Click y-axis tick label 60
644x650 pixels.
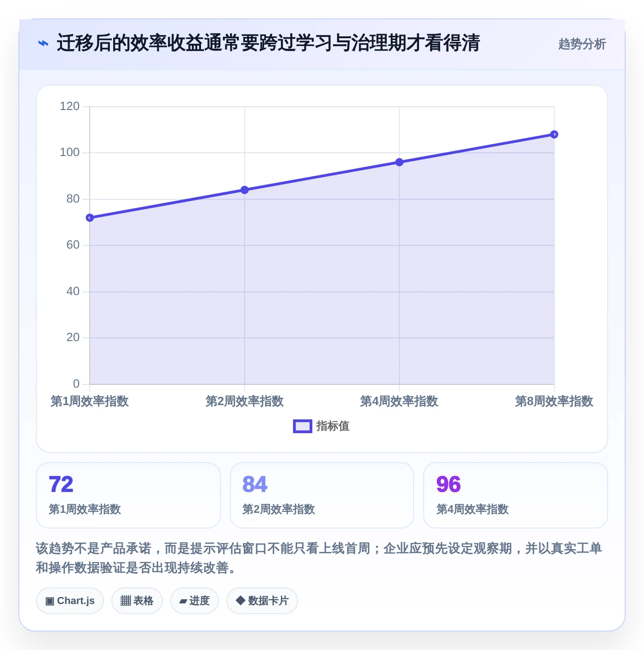click(x=73, y=245)
